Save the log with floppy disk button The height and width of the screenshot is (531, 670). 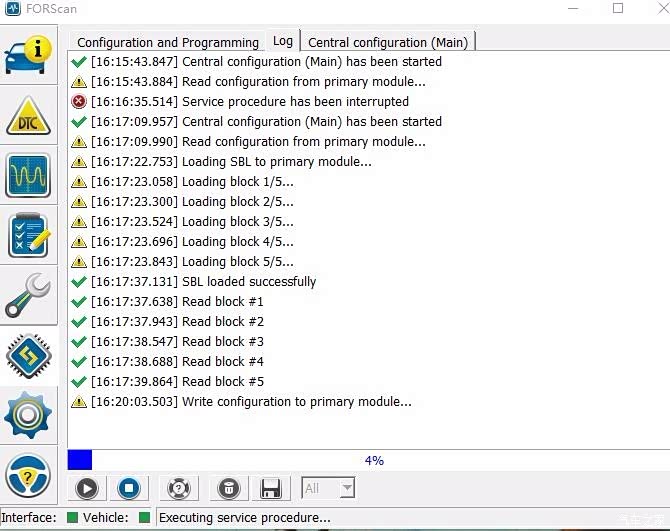coord(271,488)
